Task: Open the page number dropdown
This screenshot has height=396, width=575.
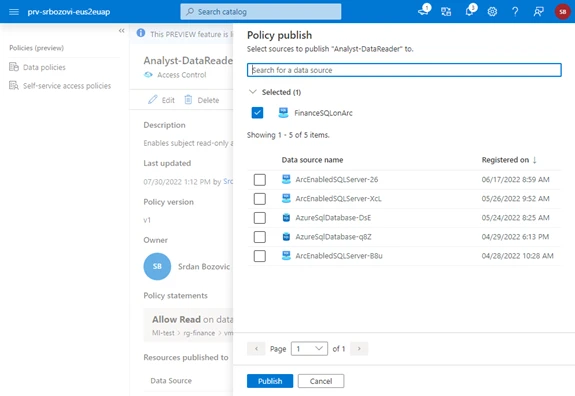Action: click(x=309, y=348)
